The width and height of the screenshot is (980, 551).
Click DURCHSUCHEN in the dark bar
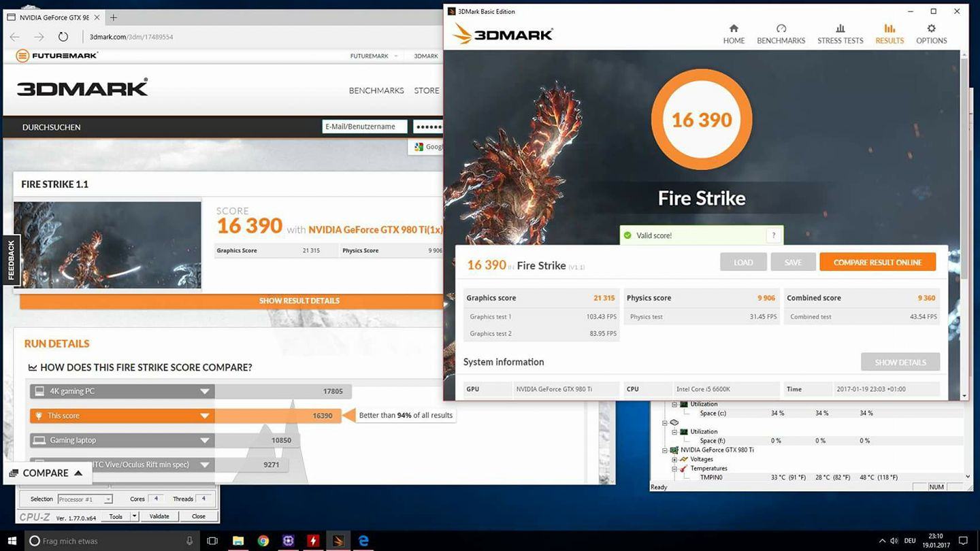point(52,127)
